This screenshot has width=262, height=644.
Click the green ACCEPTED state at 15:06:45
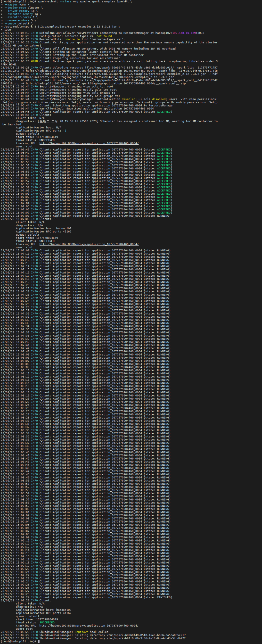pos(164,112)
